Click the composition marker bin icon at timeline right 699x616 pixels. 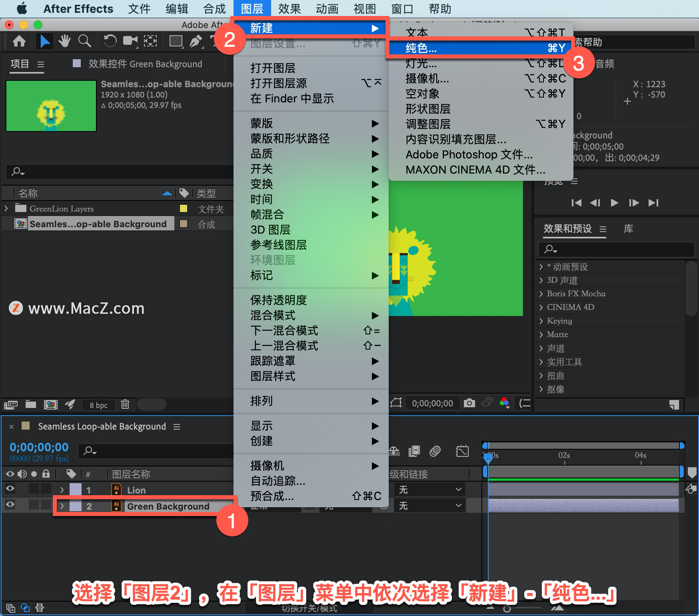tap(692, 473)
